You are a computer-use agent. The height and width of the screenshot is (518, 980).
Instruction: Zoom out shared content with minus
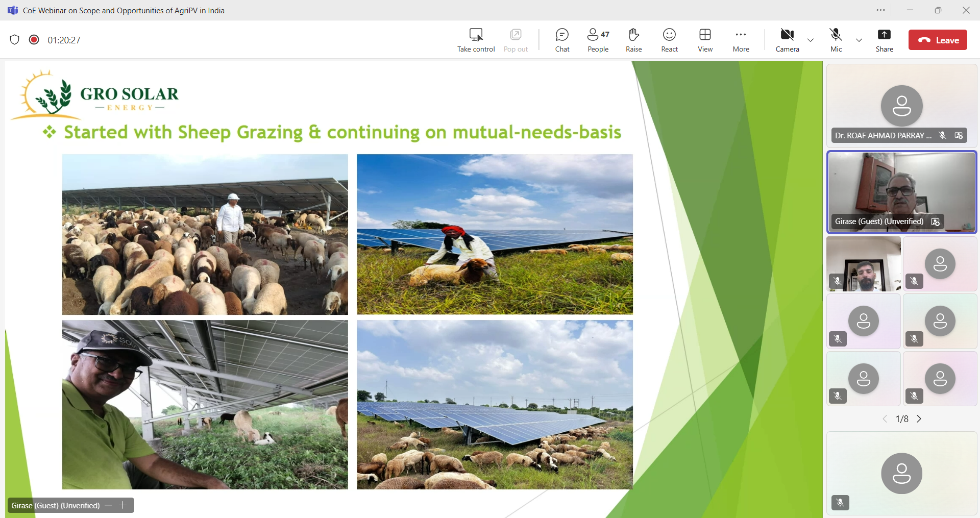108,505
